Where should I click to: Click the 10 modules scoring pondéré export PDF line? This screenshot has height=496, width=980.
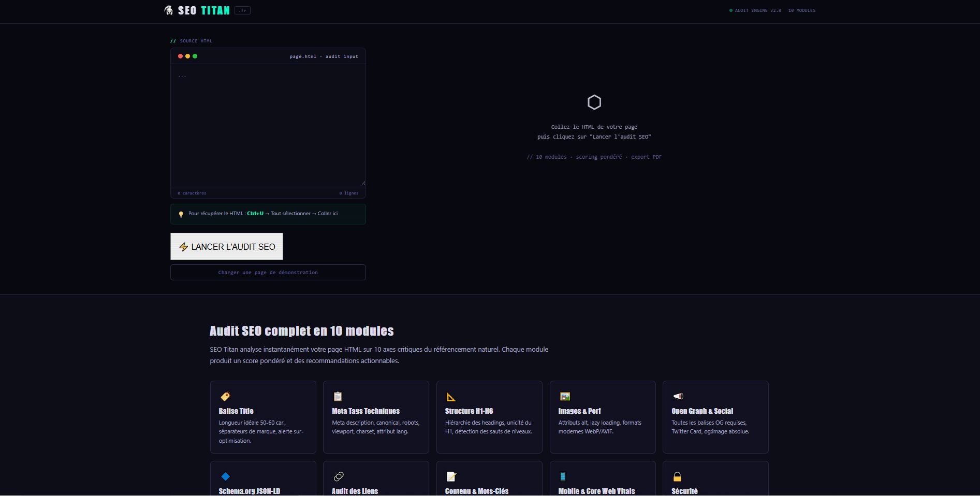(x=594, y=157)
